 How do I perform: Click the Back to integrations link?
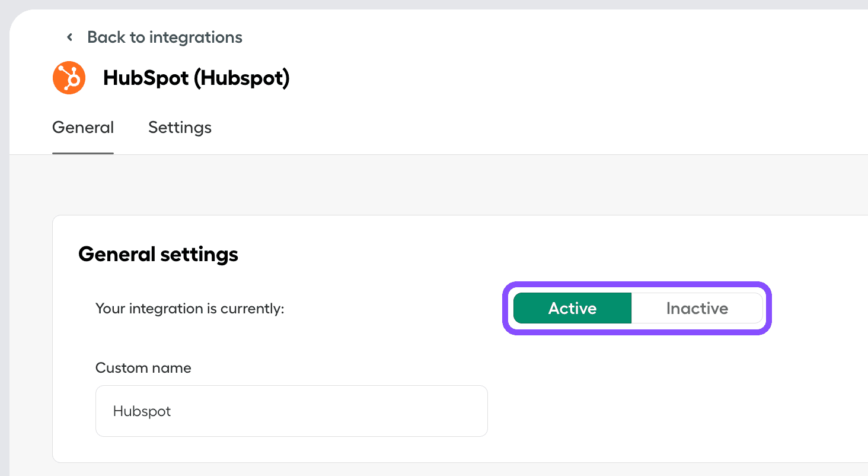pyautogui.click(x=164, y=37)
